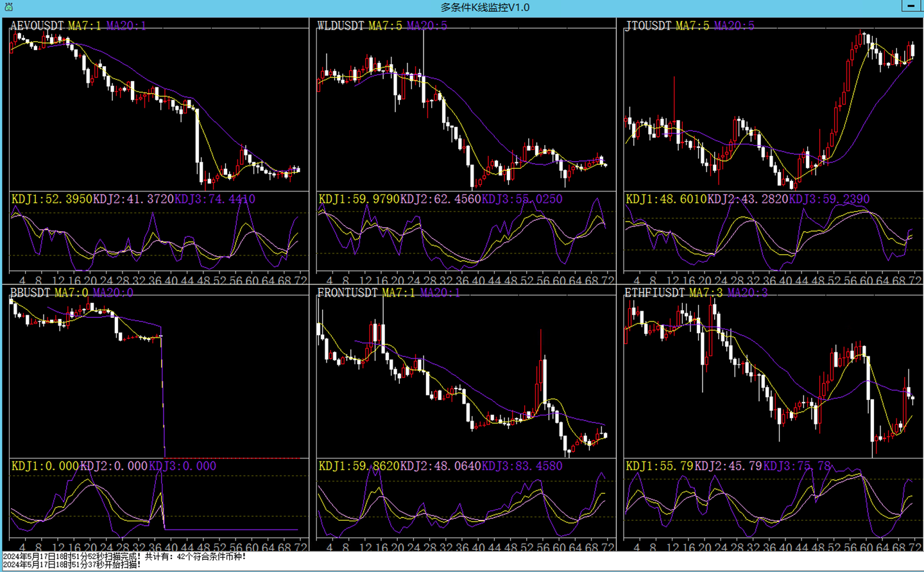Click the FRONTUSDT candlestick price chart
The width and height of the screenshot is (924, 572).
tap(466, 376)
